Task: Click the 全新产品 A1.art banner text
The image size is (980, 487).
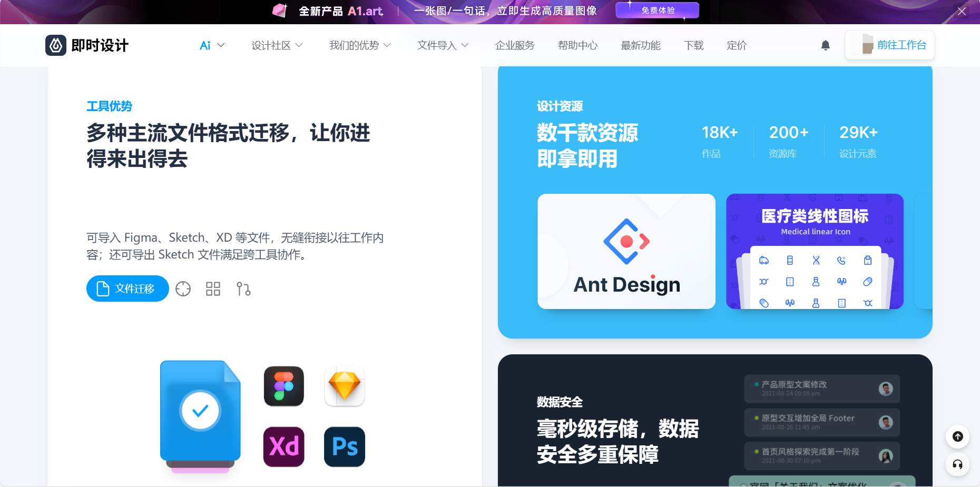Action: (341, 11)
